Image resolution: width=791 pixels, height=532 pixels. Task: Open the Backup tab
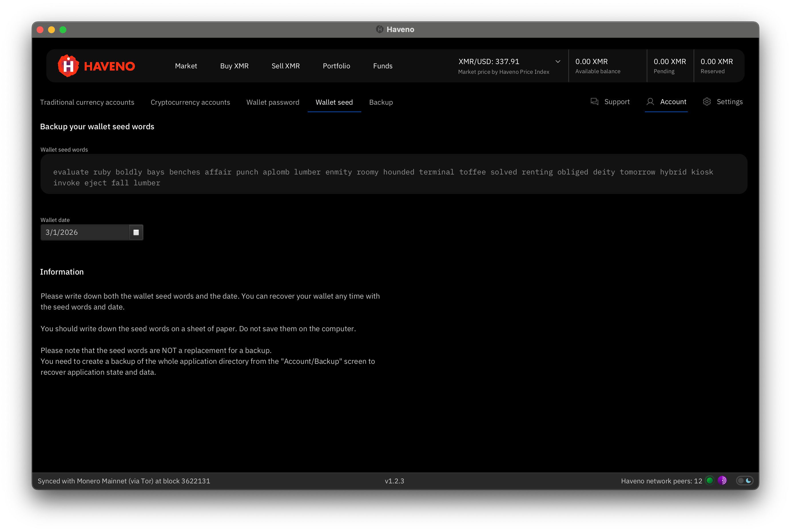coord(381,102)
